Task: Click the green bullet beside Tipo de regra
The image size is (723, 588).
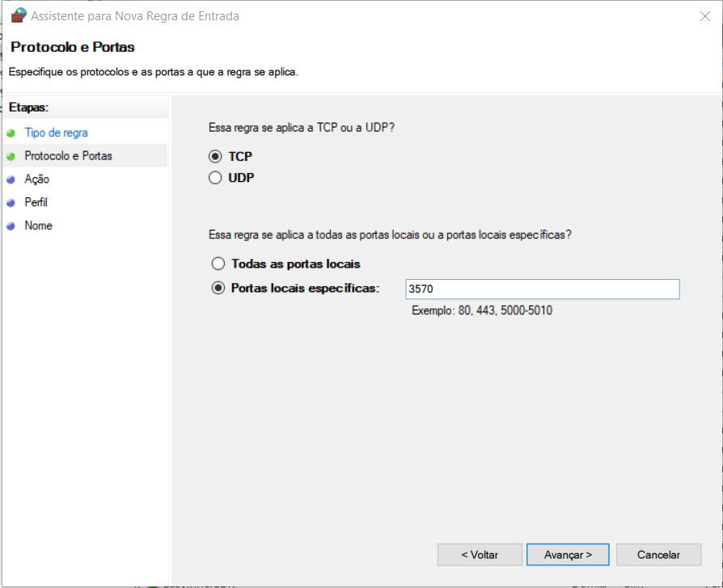Action: (11, 133)
